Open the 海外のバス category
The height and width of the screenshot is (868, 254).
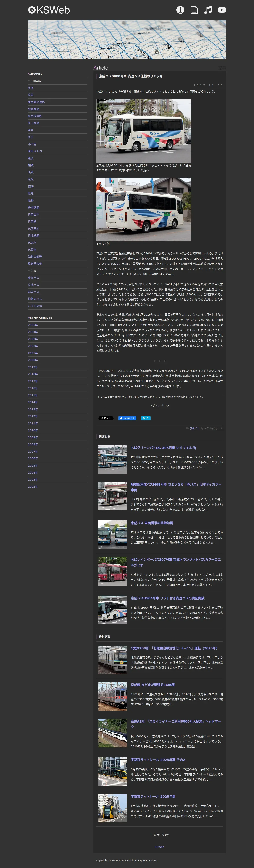click(x=35, y=299)
